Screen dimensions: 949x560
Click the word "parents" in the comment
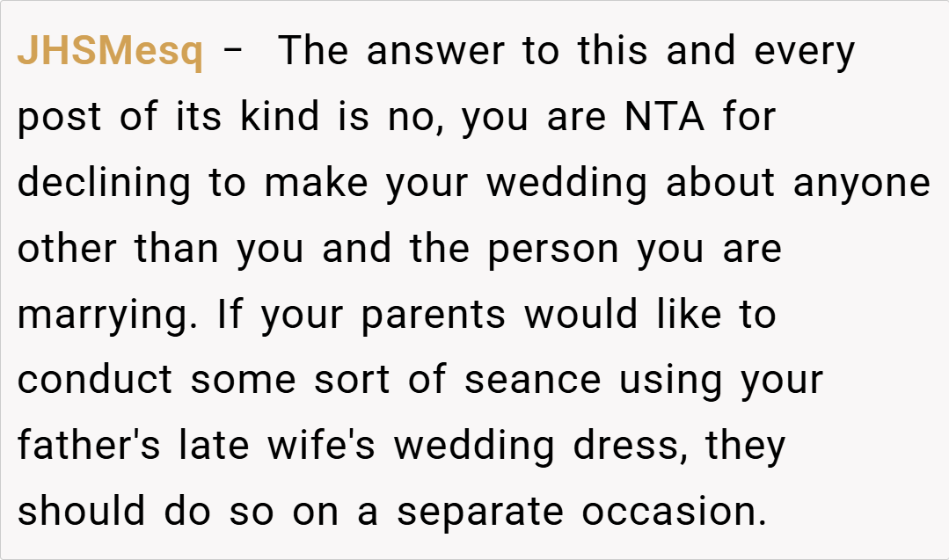(x=433, y=316)
